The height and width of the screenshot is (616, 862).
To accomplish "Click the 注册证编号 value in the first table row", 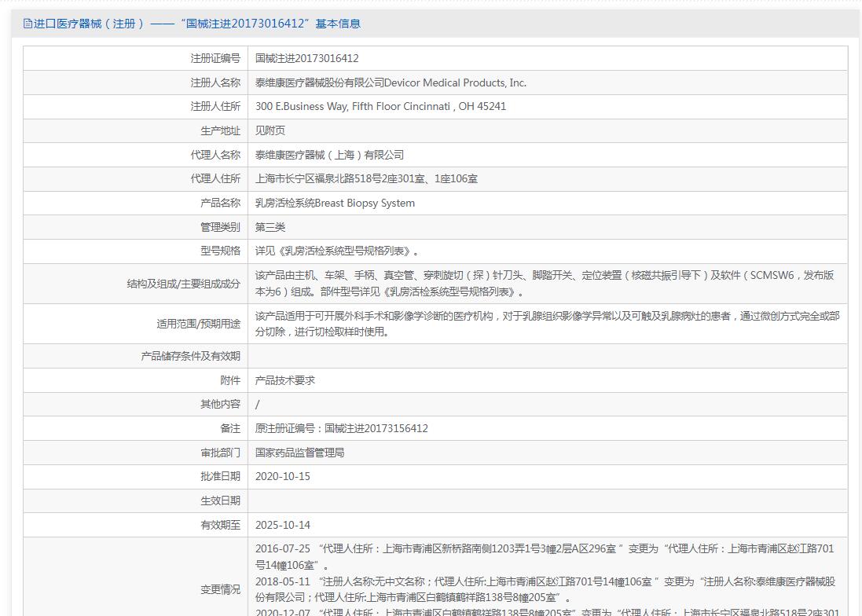I will (x=307, y=58).
